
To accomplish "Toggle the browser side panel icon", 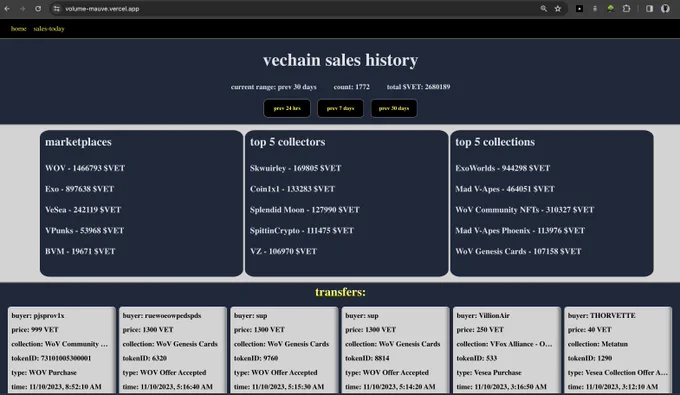I will point(649,9).
